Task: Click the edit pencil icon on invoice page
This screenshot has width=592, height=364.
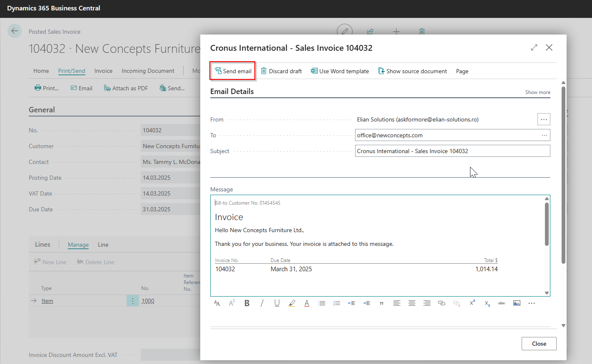Action: click(345, 31)
